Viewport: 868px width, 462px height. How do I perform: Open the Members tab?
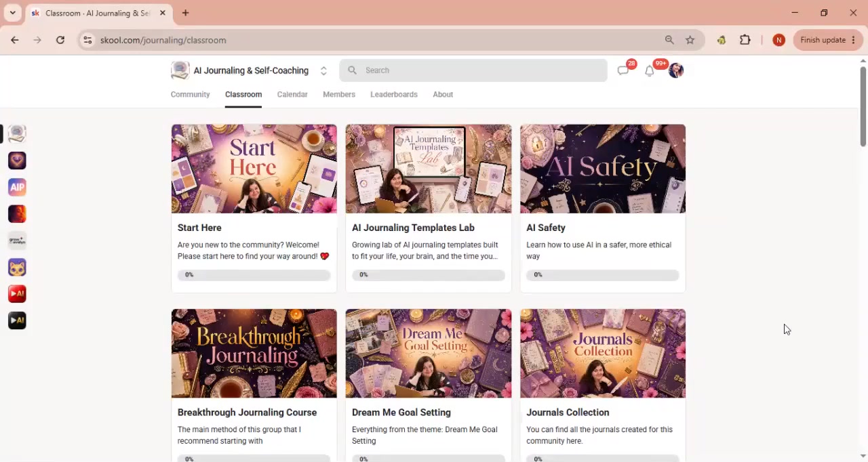pyautogui.click(x=339, y=94)
